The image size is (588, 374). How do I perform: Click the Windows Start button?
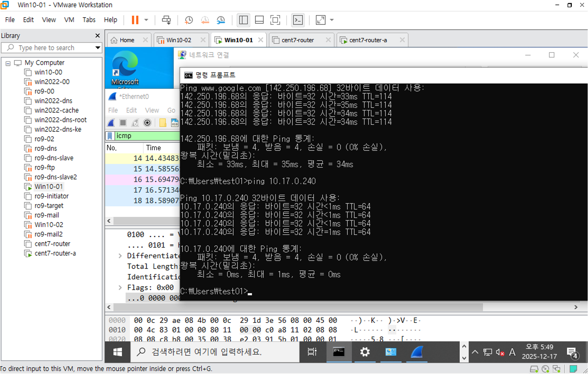pyautogui.click(x=118, y=352)
